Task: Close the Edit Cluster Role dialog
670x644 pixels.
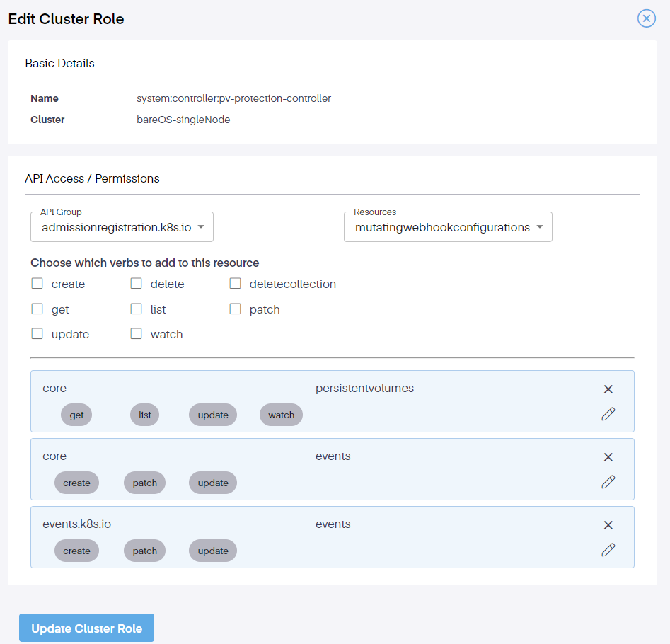Action: (x=646, y=18)
